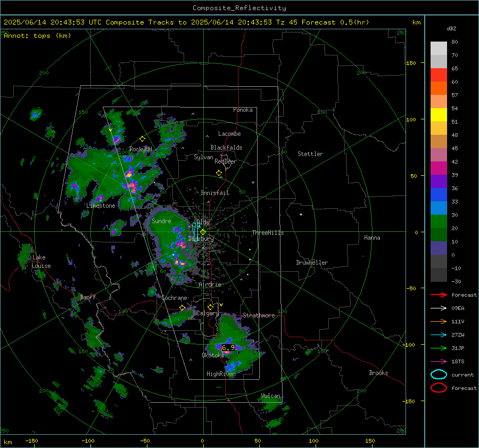Click the Stettler town label
Image resolution: width=479 pixels, height=448 pixels.
point(310,154)
